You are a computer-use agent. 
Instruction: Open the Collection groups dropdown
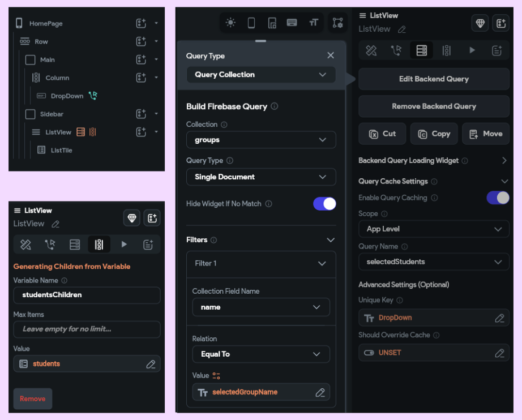(261, 140)
